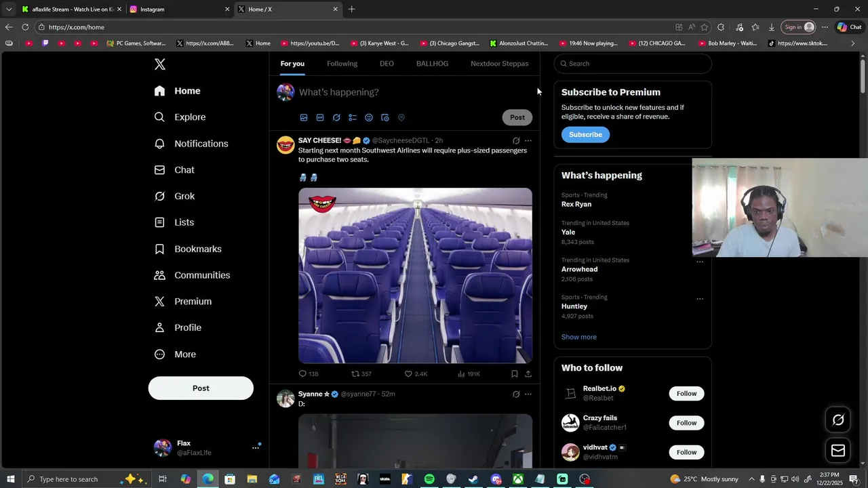The width and height of the screenshot is (868, 488).
Task: Open the Southwest airplane seats image
Action: click(415, 276)
